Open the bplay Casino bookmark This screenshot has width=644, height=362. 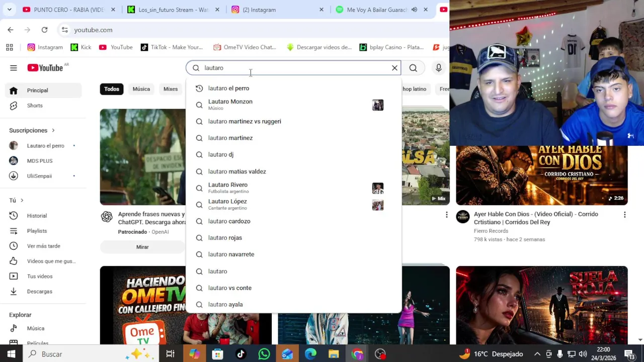[x=391, y=47]
